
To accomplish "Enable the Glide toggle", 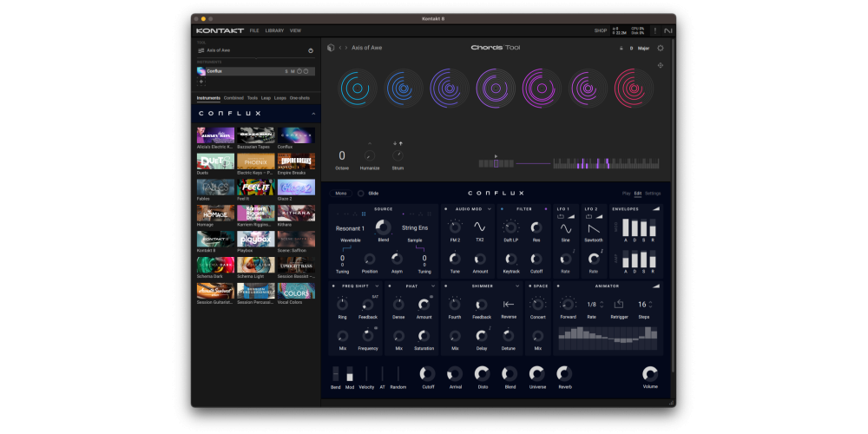I will pyautogui.click(x=361, y=194).
